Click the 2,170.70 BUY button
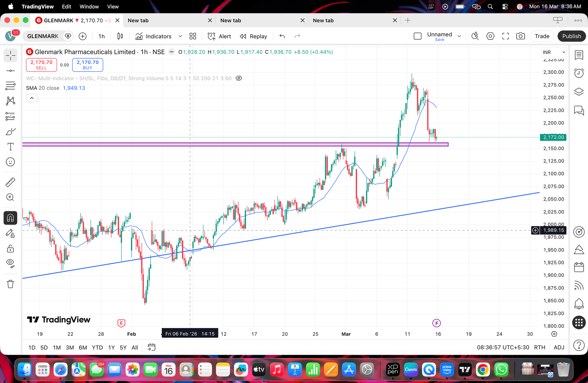This screenshot has height=383, width=588. click(x=88, y=65)
